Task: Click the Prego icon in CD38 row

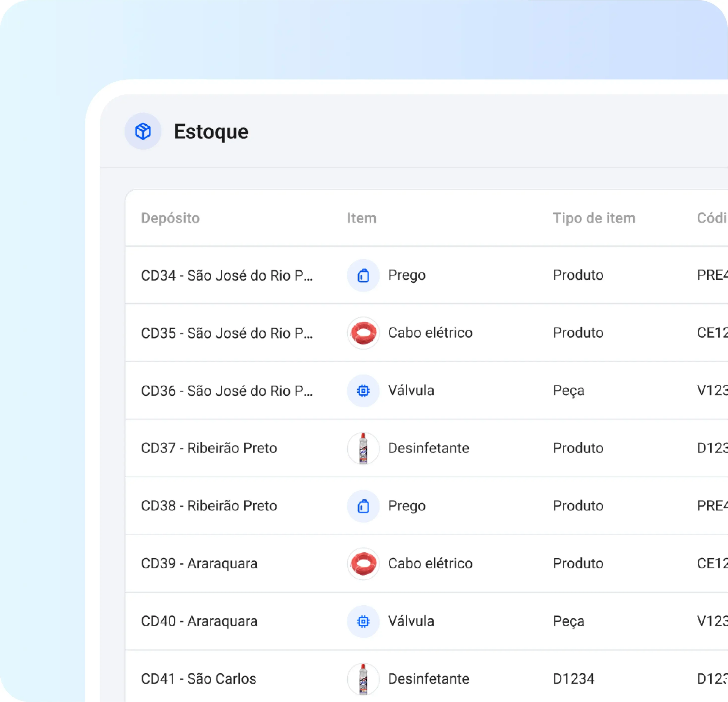Action: pos(363,506)
